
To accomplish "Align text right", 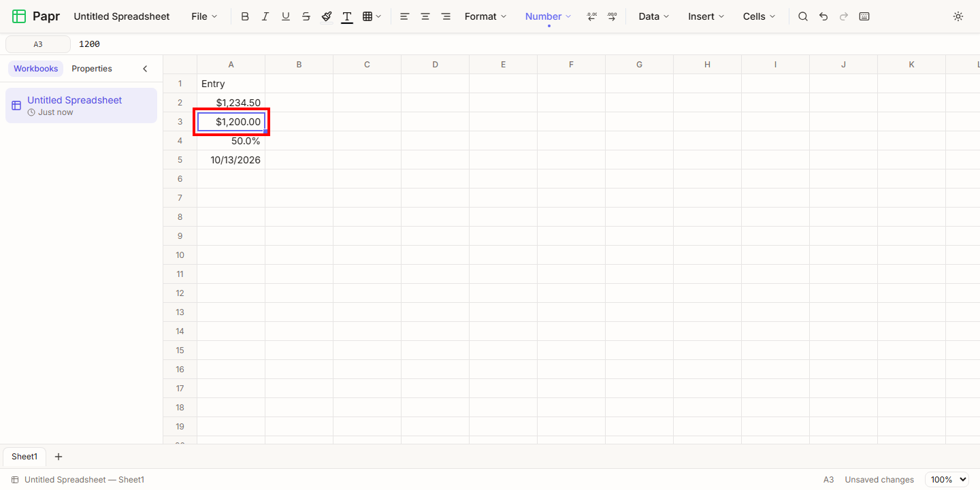I will (x=445, y=16).
